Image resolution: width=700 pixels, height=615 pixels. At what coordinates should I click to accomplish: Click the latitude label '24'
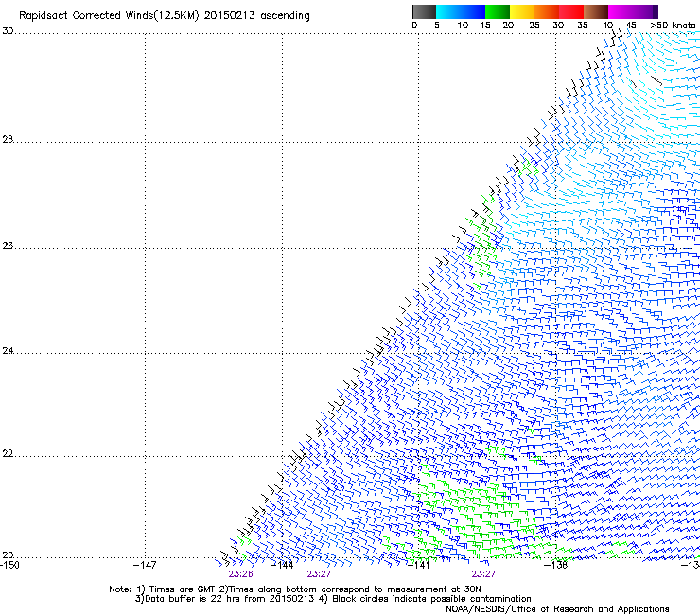coord(8,351)
